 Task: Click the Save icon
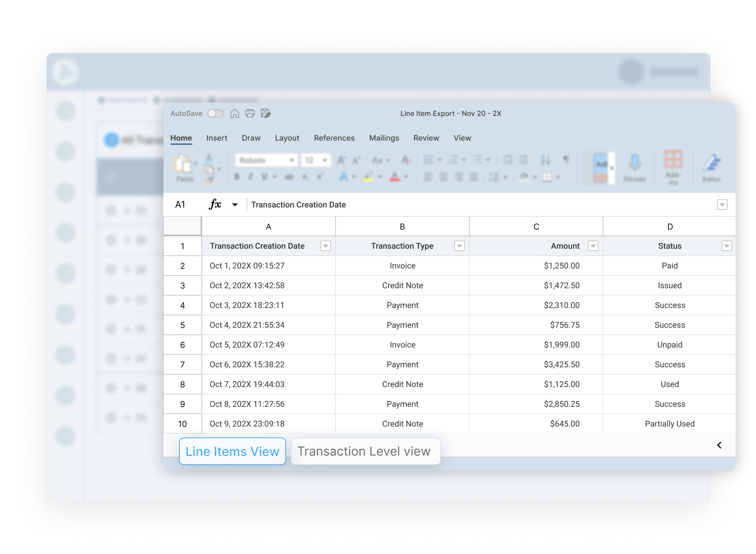[x=266, y=113]
